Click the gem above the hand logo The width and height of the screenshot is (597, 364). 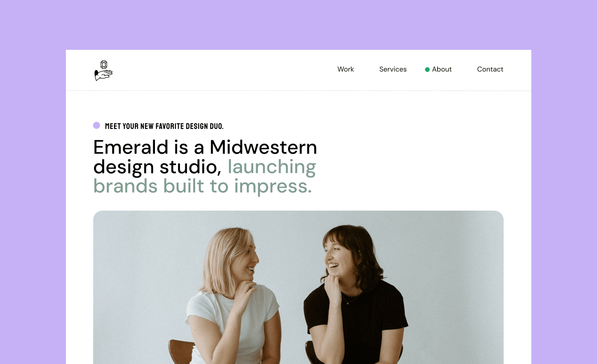104,64
